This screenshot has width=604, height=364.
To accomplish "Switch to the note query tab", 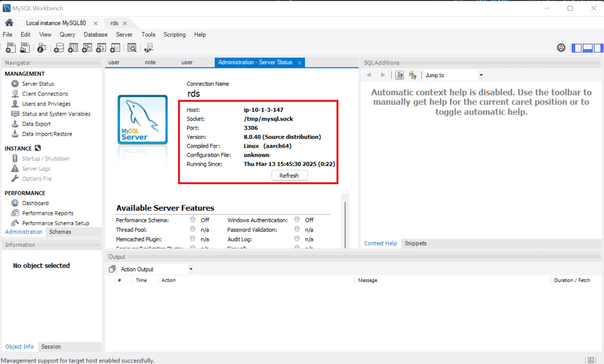I will tap(150, 62).
